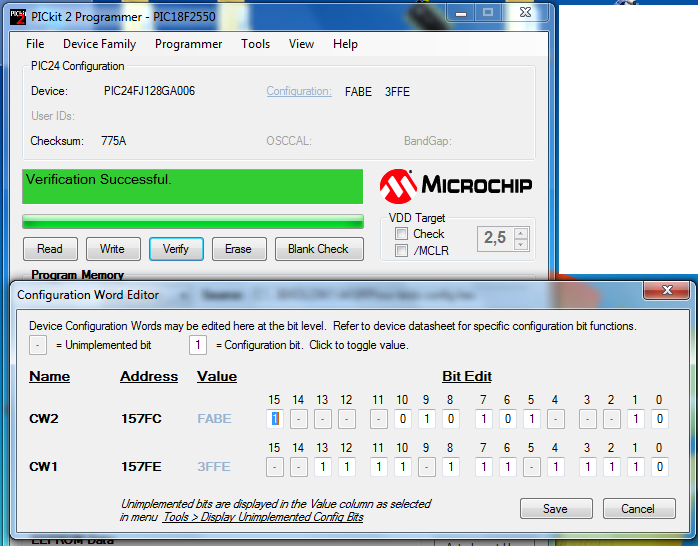Toggle CW2 bit 1
The image size is (698, 546).
coord(636,419)
